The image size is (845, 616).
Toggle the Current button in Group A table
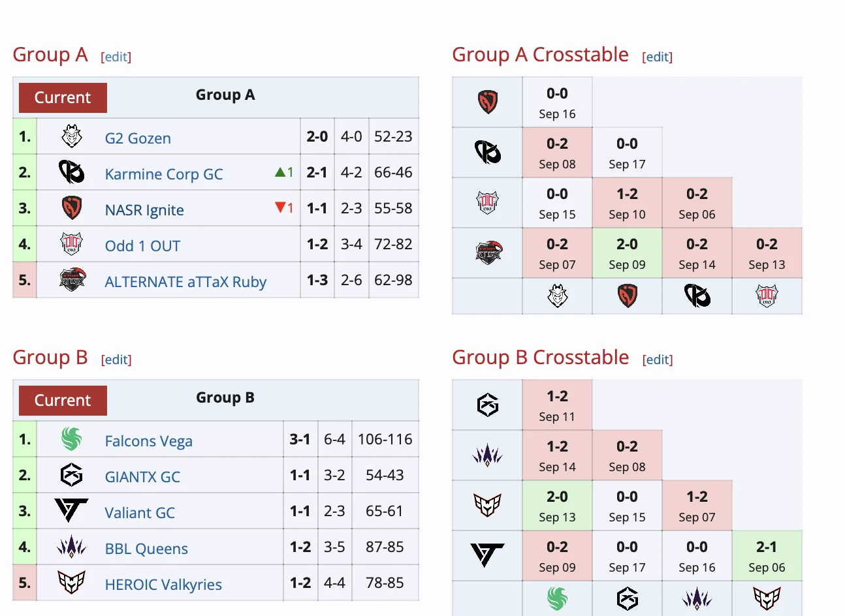[63, 98]
